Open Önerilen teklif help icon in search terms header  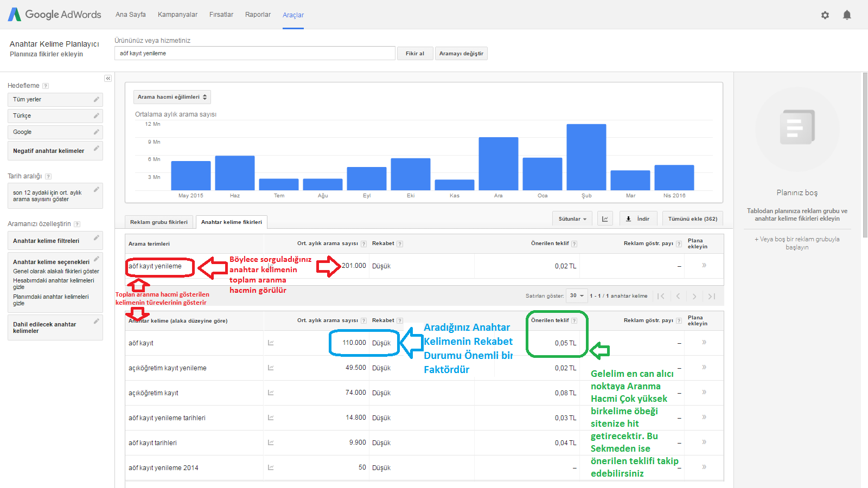[x=575, y=244]
